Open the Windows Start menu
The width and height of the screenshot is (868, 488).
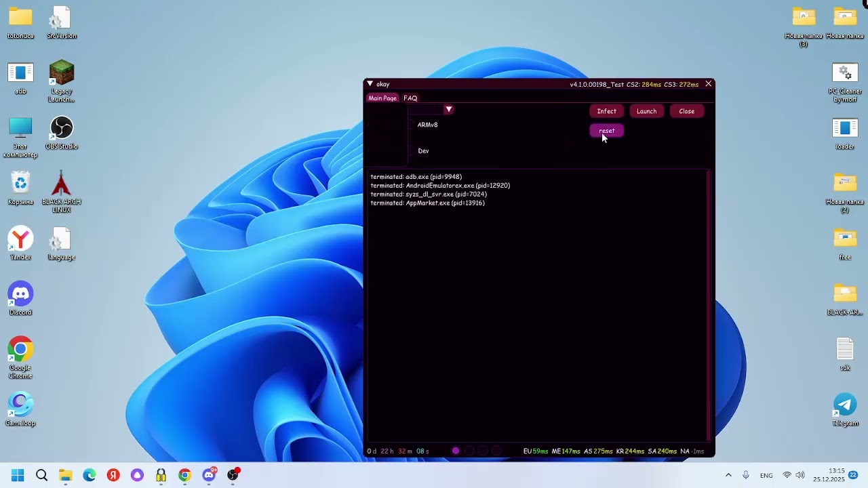point(18,475)
